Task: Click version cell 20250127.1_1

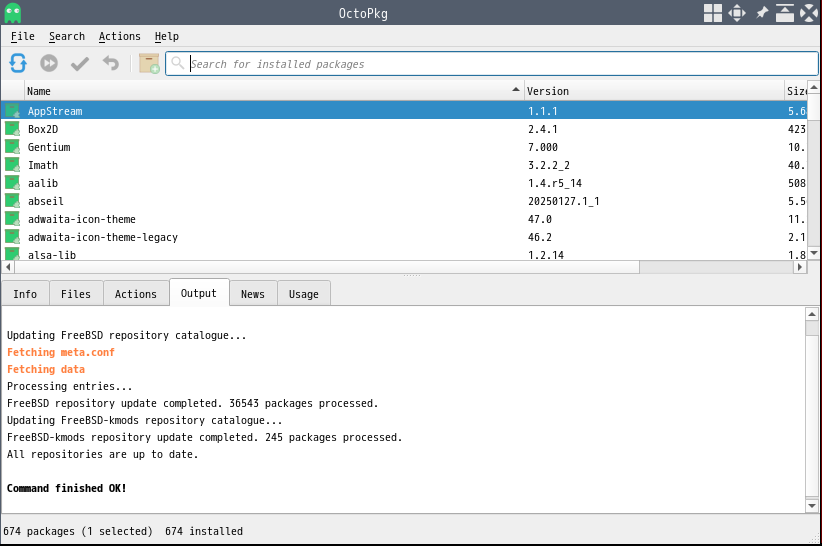Action: click(564, 201)
